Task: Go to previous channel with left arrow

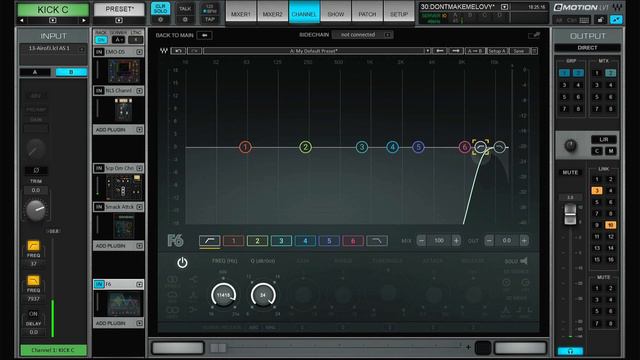Action: pos(22,20)
